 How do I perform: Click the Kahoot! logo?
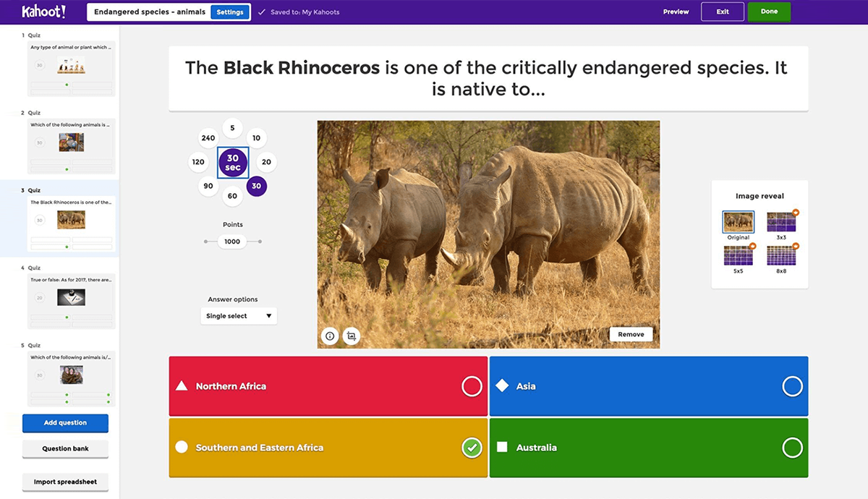(x=43, y=12)
